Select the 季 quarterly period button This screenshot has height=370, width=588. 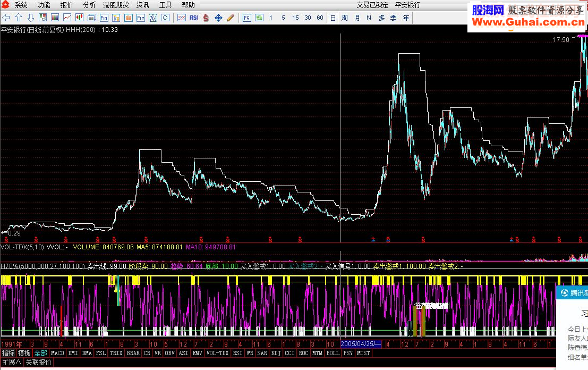pos(394,18)
